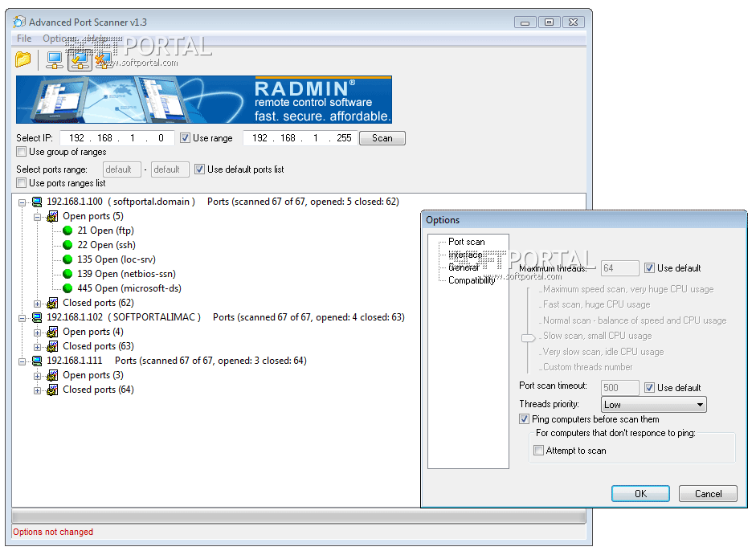Collapse the 192.168.1.100 host node
This screenshot has height=555, width=756.
click(x=22, y=202)
